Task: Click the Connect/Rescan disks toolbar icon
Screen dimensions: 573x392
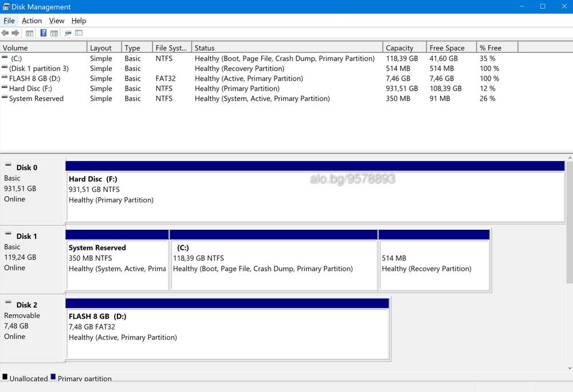Action: click(x=68, y=33)
